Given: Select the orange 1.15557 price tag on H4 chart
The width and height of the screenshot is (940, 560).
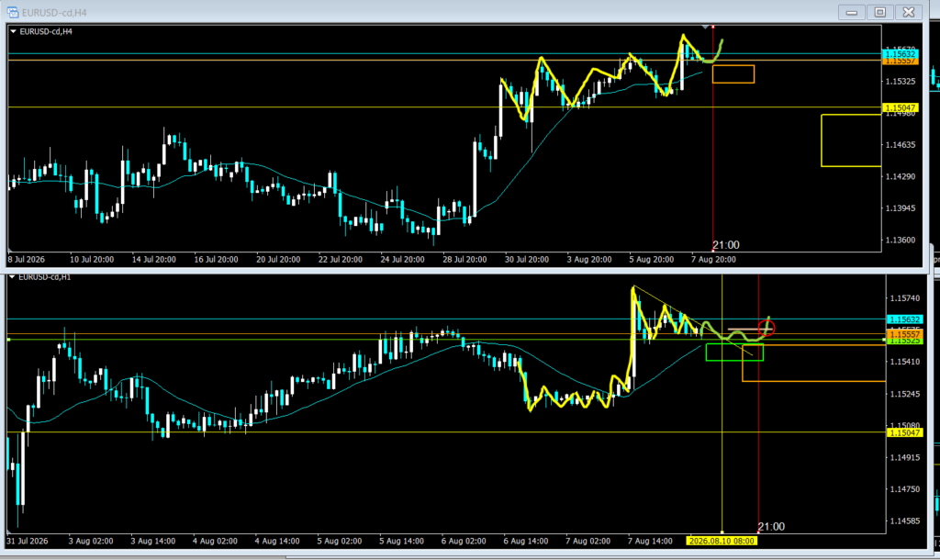Looking at the screenshot, I should [x=901, y=62].
